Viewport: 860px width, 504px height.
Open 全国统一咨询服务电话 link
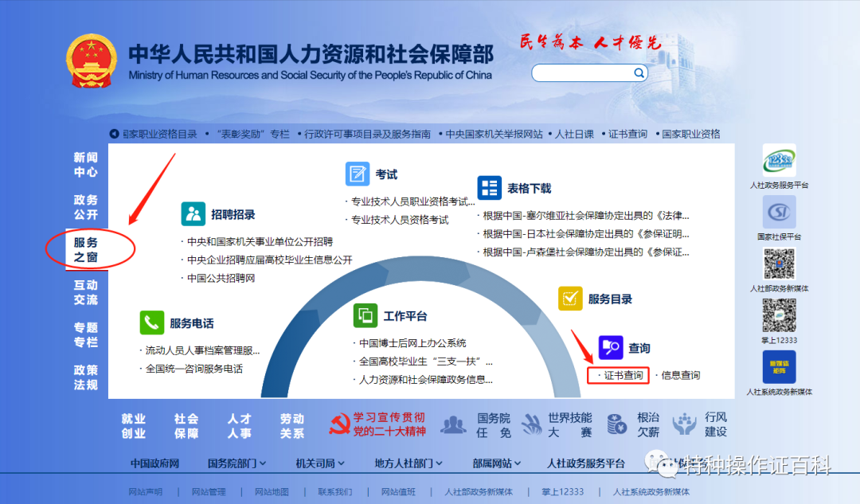coord(194,369)
